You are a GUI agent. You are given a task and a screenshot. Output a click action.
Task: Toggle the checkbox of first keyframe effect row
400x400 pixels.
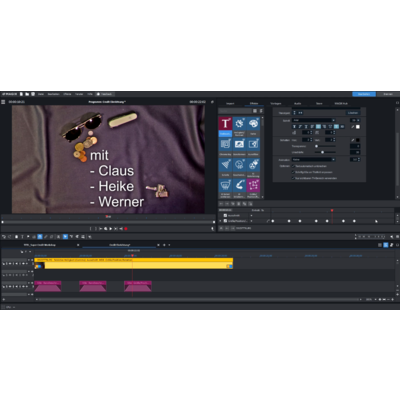click(225, 215)
